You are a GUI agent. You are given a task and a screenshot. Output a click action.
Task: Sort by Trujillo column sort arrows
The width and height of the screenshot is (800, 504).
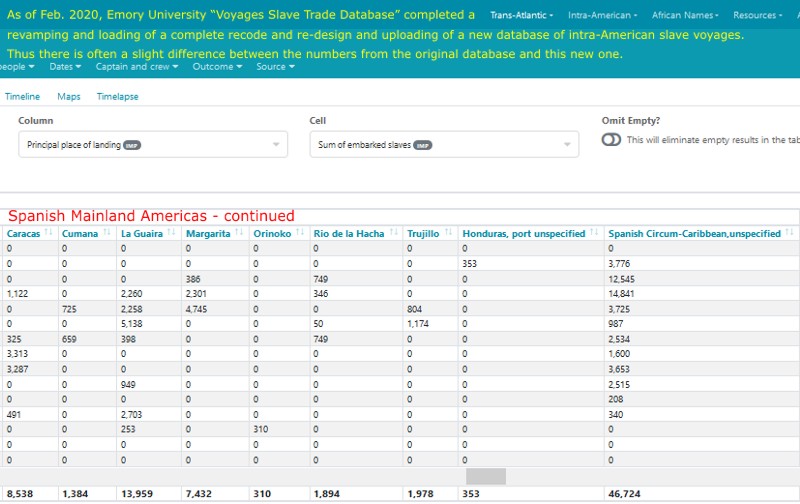pyautogui.click(x=448, y=233)
